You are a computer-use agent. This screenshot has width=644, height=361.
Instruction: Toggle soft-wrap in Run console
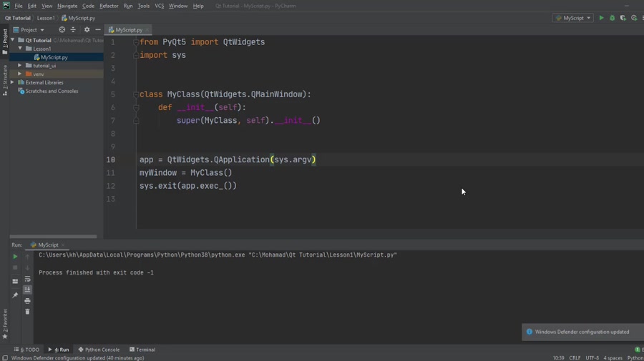27,279
